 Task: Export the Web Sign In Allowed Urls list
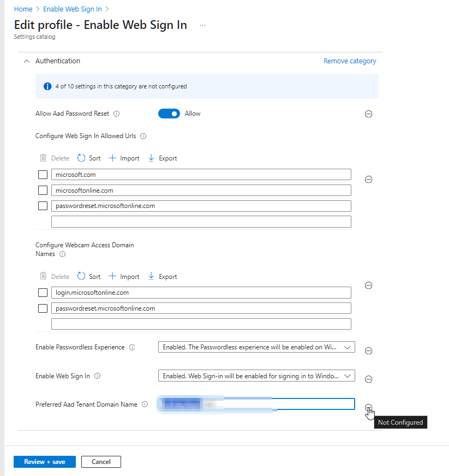pos(163,158)
